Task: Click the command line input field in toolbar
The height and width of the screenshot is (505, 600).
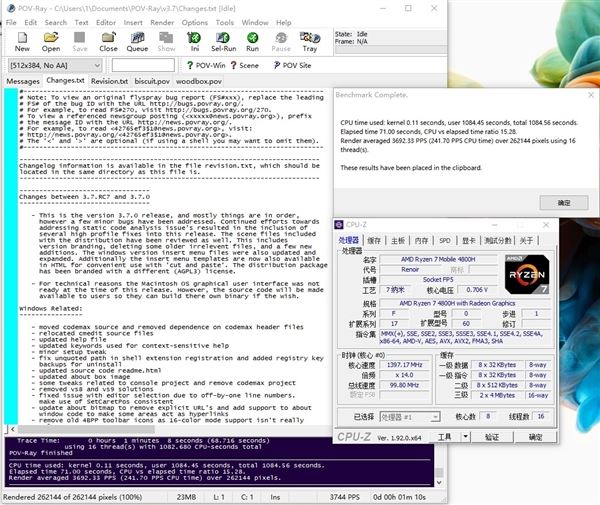Action: tap(143, 65)
